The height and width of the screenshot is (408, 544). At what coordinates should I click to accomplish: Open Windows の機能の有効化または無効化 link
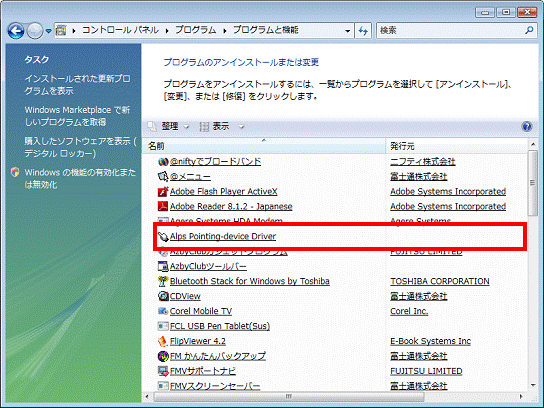[80, 178]
